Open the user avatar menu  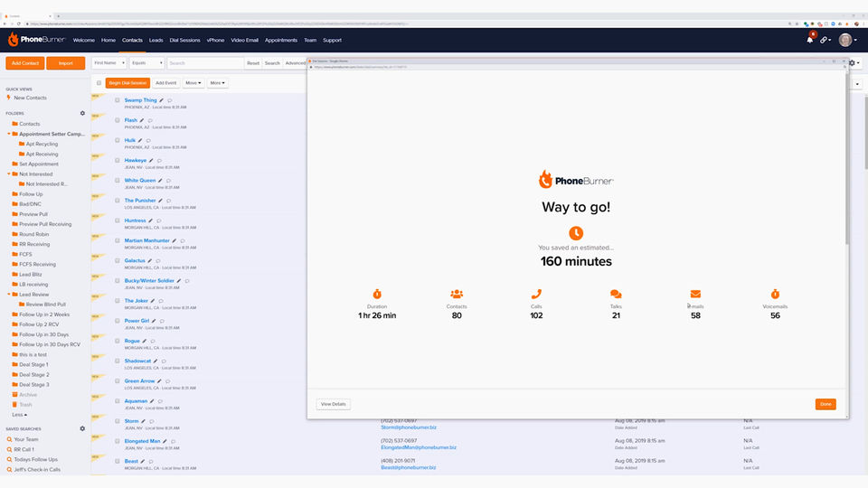847,40
